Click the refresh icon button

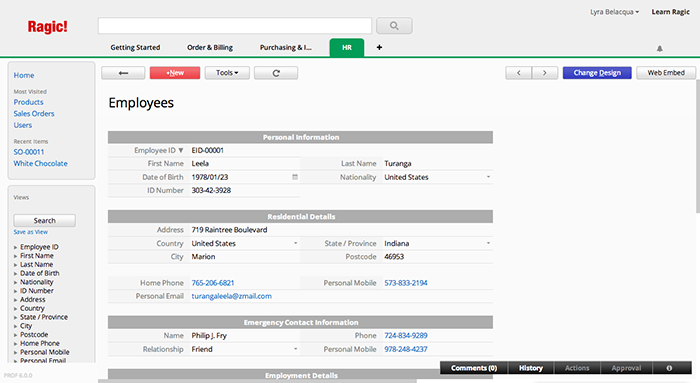click(276, 73)
